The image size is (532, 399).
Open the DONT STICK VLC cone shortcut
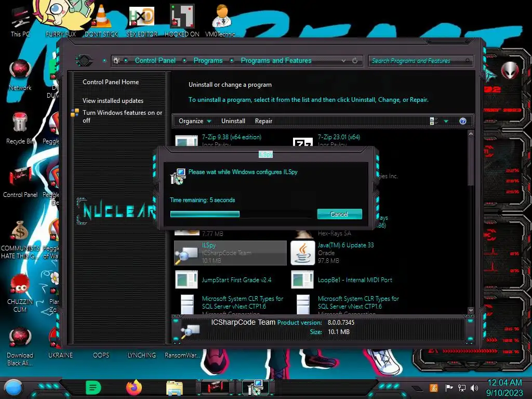click(x=101, y=20)
